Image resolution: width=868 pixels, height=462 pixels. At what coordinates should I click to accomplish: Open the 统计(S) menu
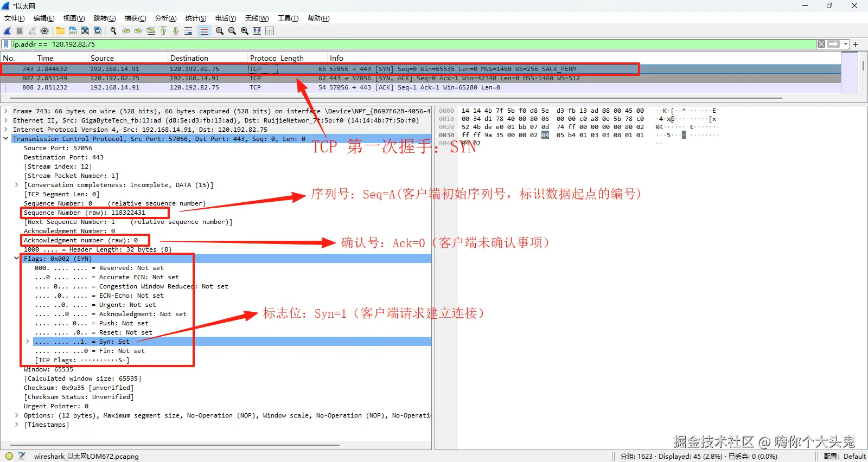coord(196,18)
